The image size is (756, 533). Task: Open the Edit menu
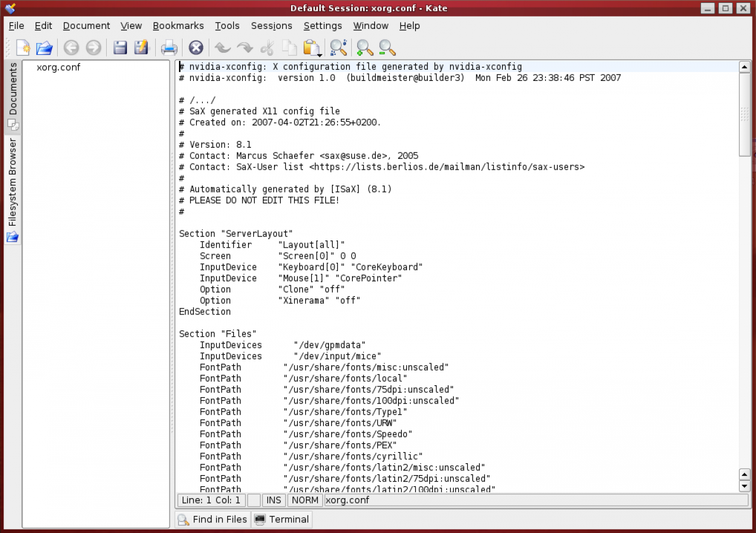pyautogui.click(x=43, y=25)
